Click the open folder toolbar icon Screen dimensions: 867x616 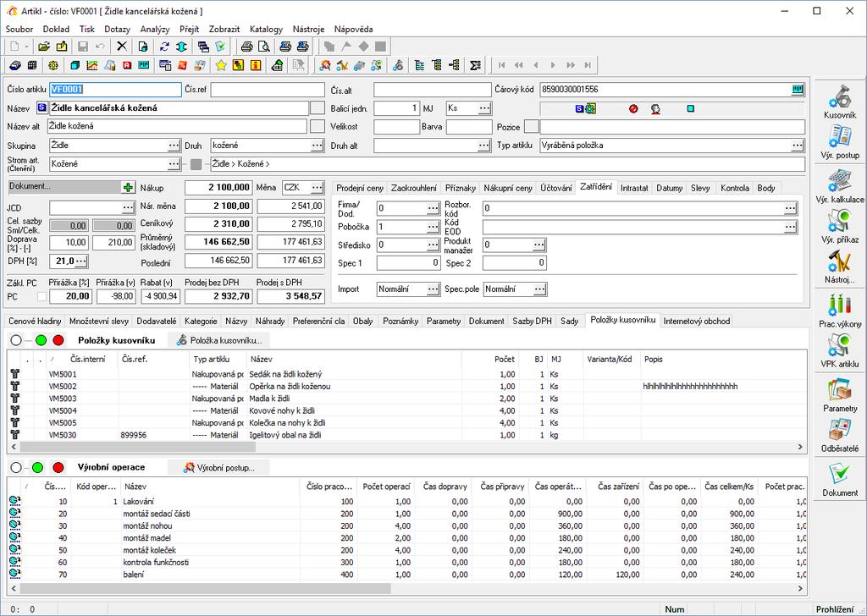pyautogui.click(x=44, y=47)
